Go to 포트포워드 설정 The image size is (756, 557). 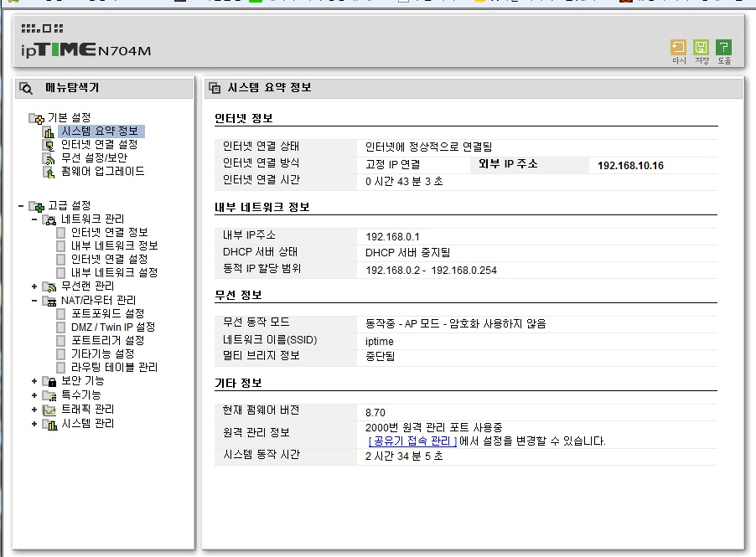point(108,314)
